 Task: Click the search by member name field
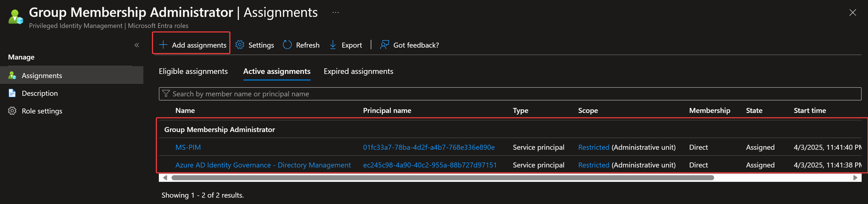coord(506,94)
